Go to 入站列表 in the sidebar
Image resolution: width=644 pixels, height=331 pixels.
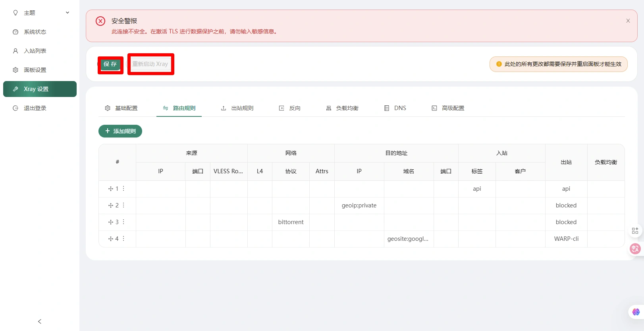(x=35, y=51)
